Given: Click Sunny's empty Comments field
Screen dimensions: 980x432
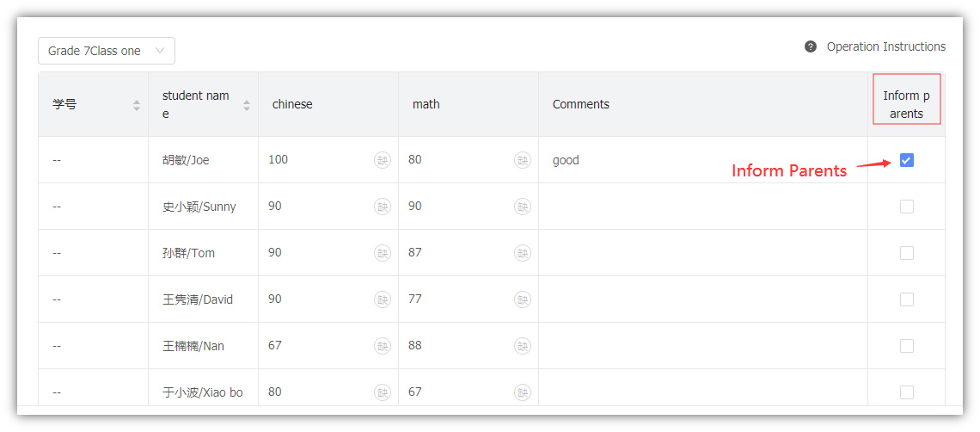Looking at the screenshot, I should [703, 207].
